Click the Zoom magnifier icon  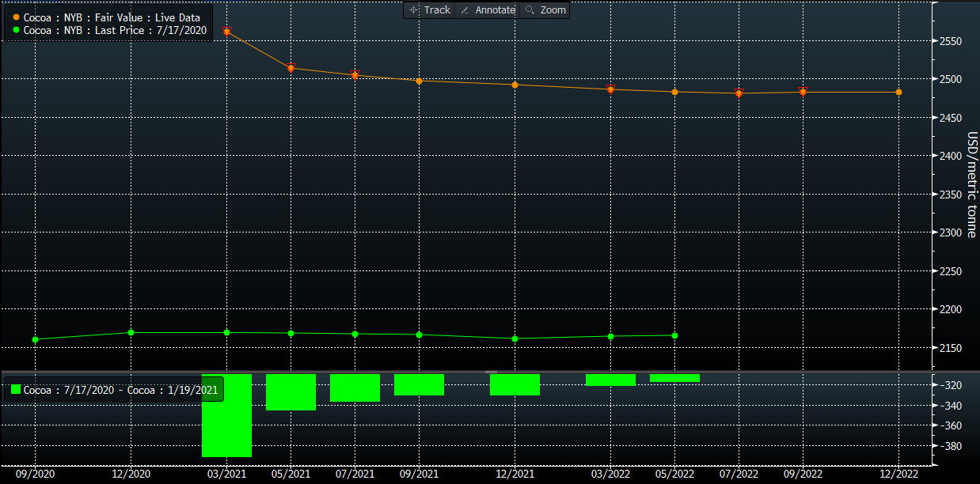click(x=530, y=10)
